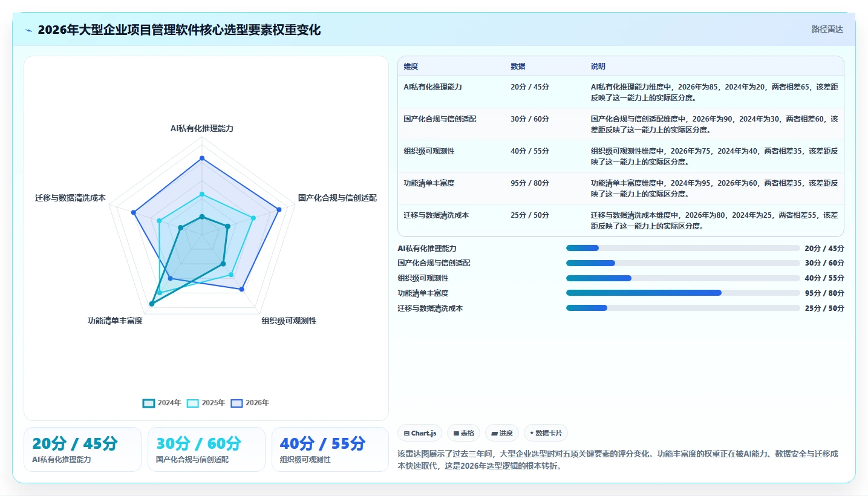
Task: Click the 组织级可观测性 radar axis label
Action: pyautogui.click(x=289, y=321)
